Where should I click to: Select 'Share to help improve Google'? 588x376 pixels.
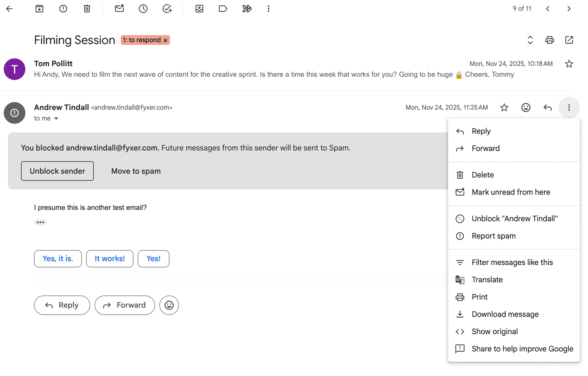coord(514,349)
